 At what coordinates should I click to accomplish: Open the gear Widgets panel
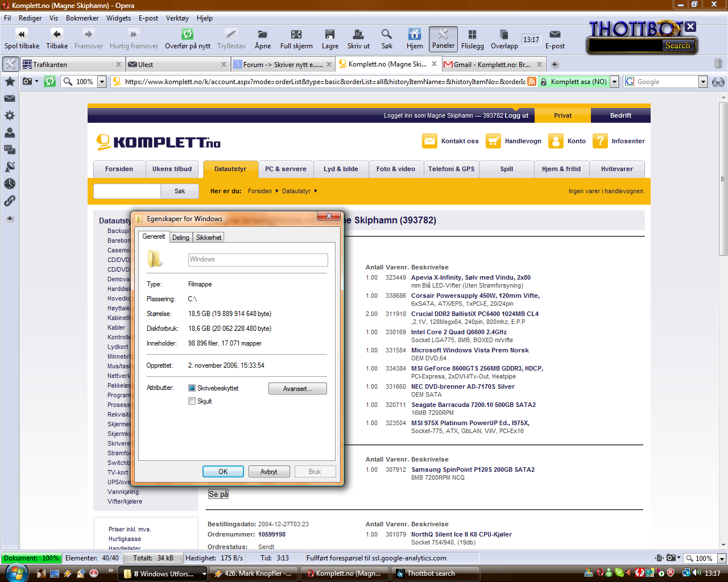(x=10, y=115)
